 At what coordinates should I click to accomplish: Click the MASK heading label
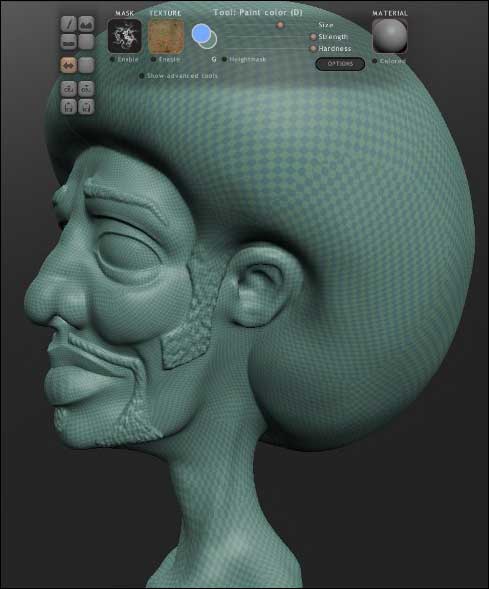click(x=125, y=13)
